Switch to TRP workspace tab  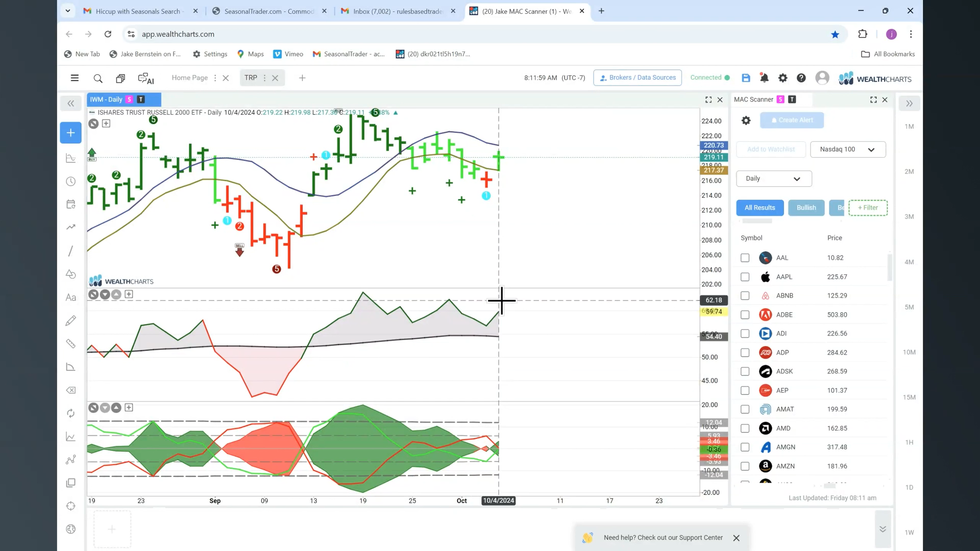(251, 78)
